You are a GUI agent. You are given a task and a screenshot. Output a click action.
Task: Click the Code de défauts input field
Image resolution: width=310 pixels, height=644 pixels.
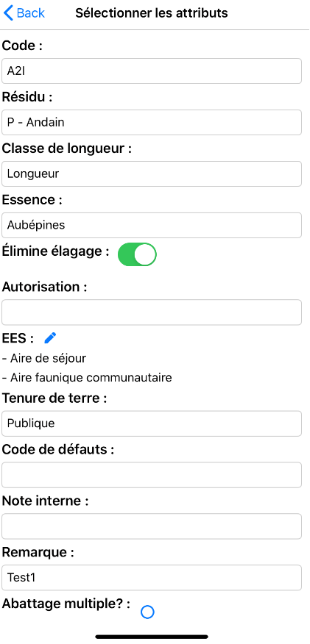pyautogui.click(x=152, y=475)
